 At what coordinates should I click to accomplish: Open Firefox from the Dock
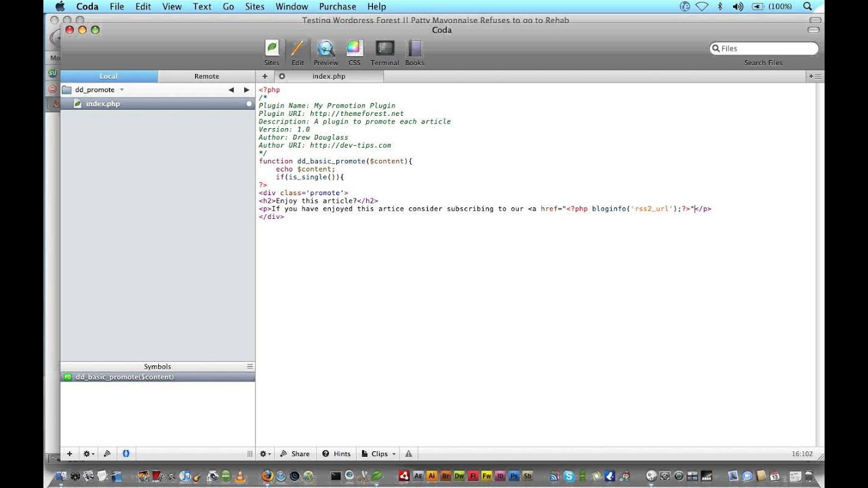tap(267, 476)
